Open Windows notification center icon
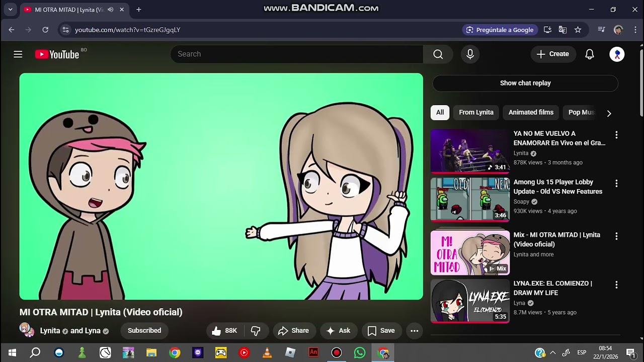This screenshot has height=362, width=644. [630, 352]
